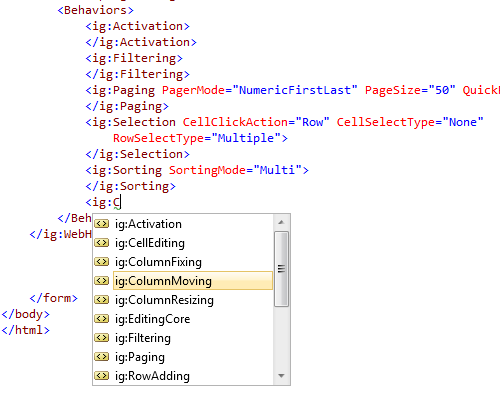
Task: Click the closing /html tag
Action: pyautogui.click(x=26, y=330)
